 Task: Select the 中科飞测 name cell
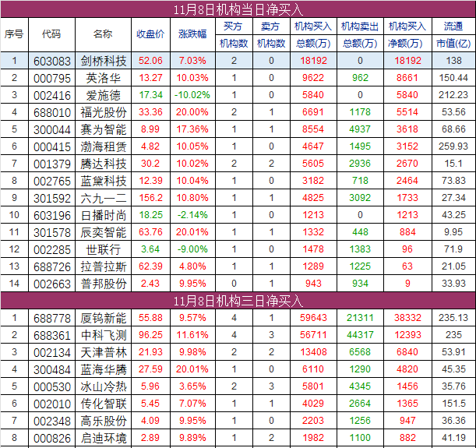click(x=103, y=335)
